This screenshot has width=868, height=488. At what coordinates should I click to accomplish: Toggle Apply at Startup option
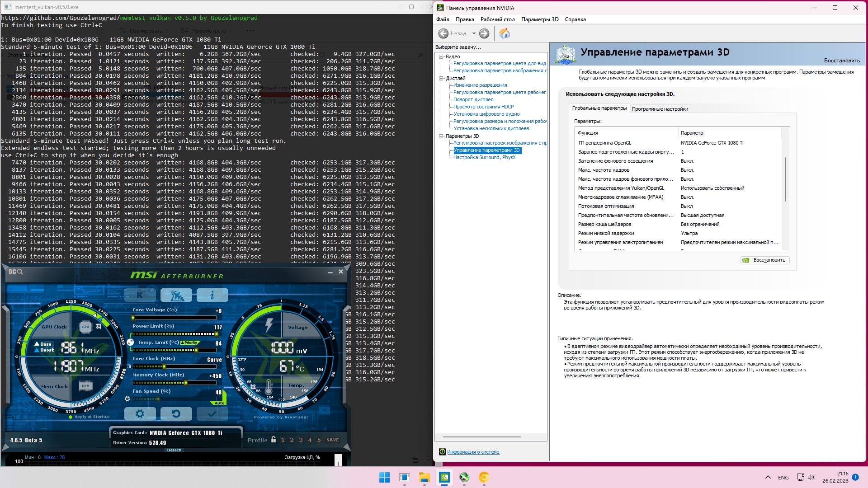[71, 417]
